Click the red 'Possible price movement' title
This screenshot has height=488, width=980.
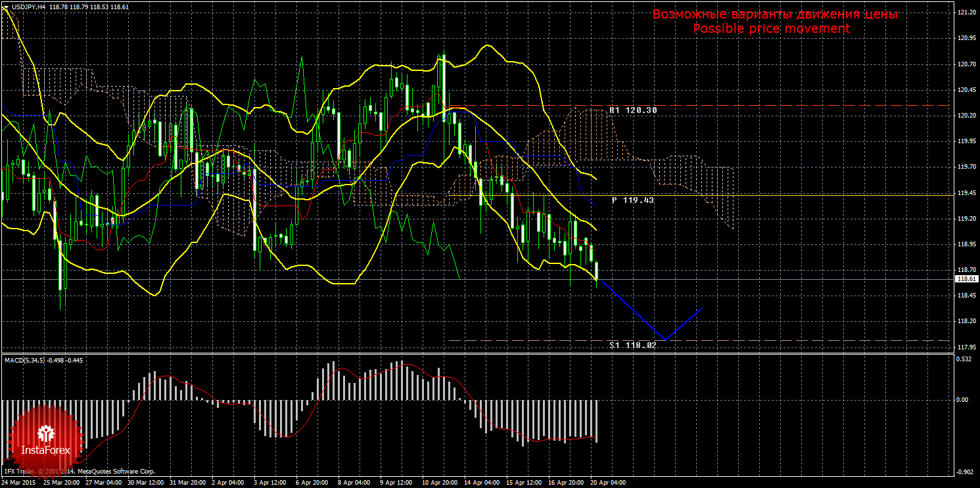[x=772, y=29]
